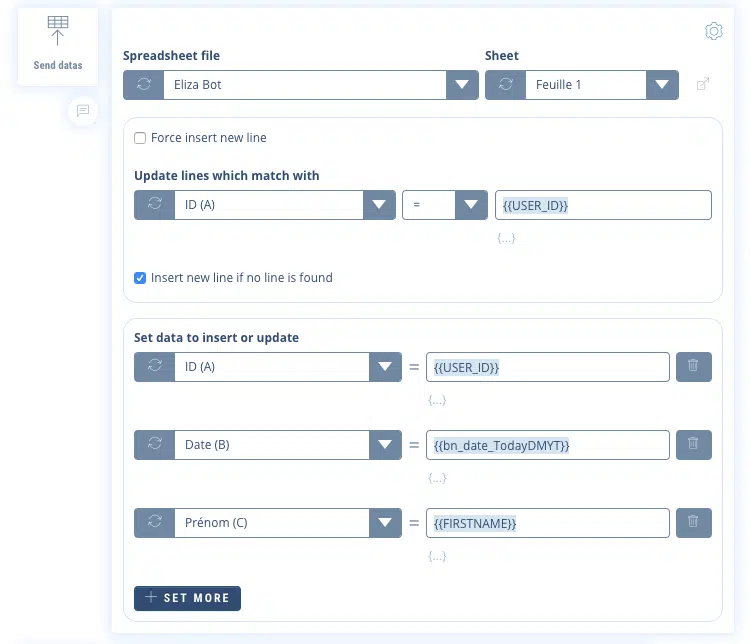Open the sheet in external link icon
The height and width of the screenshot is (644, 750).
click(x=703, y=85)
